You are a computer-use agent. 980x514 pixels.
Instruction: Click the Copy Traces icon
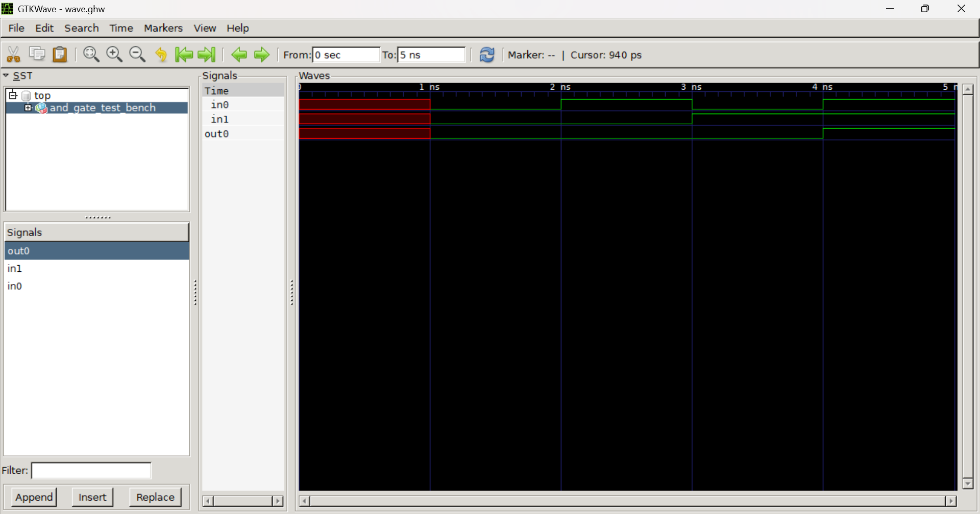[x=36, y=54]
